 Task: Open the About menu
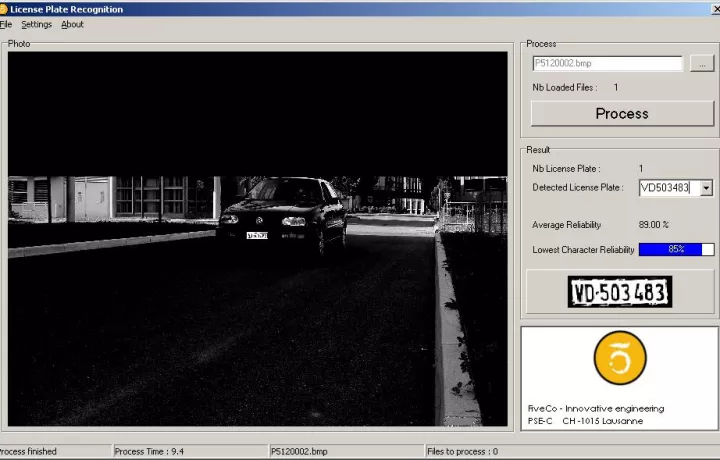coord(73,24)
